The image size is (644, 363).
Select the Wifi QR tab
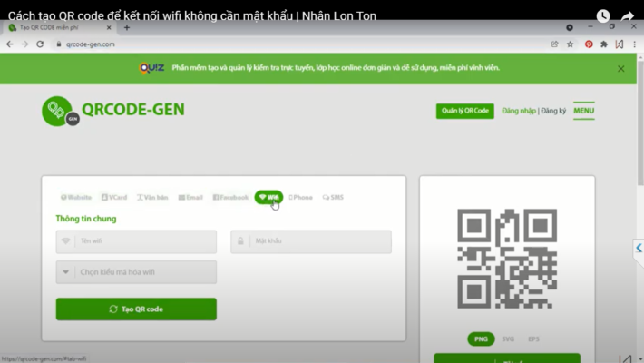[x=268, y=197]
